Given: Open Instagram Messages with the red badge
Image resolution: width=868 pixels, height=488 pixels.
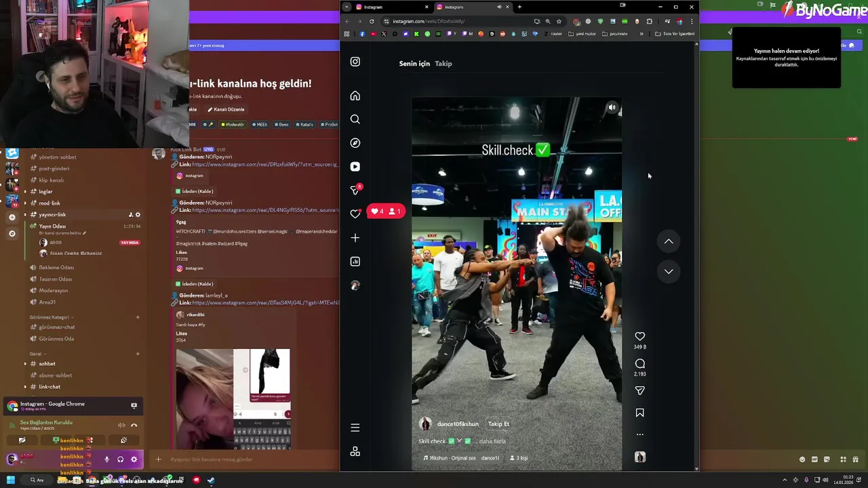Looking at the screenshot, I should pos(355,190).
